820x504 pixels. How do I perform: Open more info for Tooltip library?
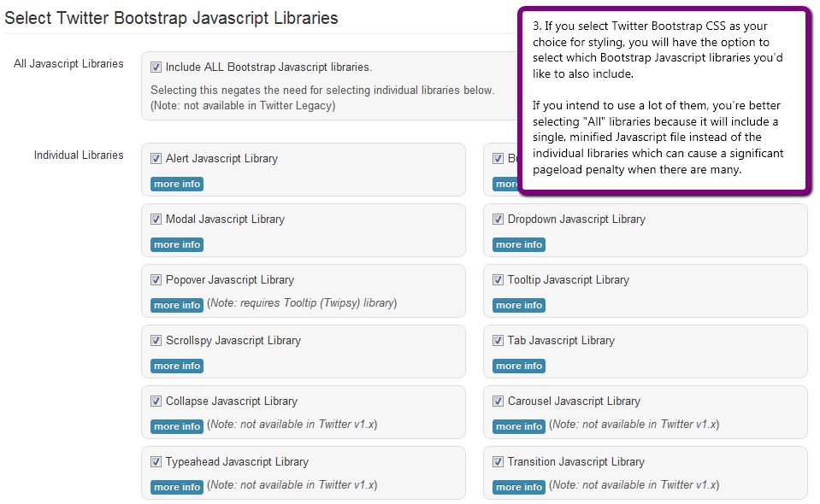click(519, 305)
